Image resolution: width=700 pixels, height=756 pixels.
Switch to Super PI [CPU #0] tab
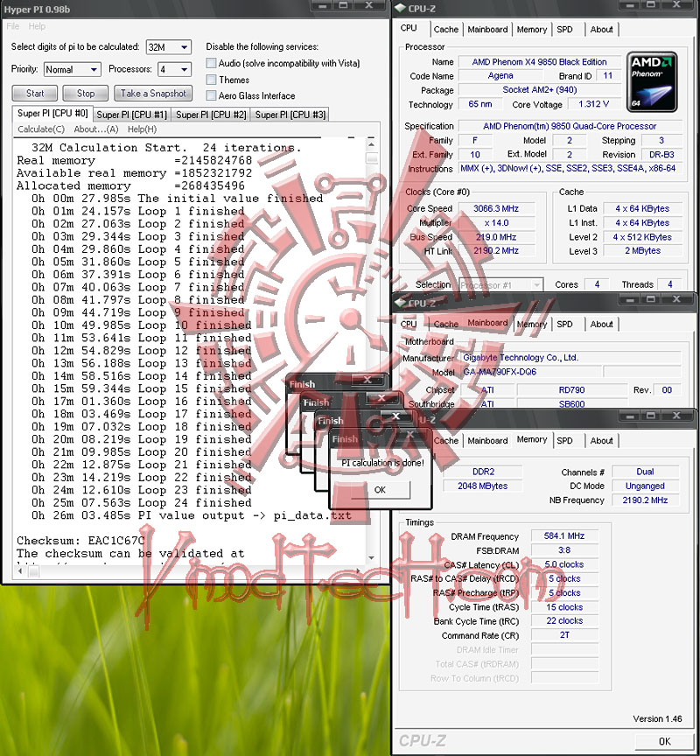point(52,113)
